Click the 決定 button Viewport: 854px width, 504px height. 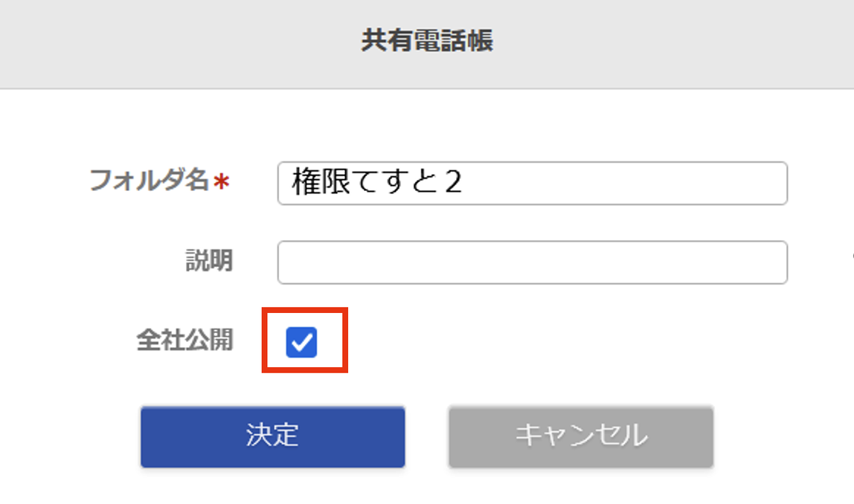[272, 436]
